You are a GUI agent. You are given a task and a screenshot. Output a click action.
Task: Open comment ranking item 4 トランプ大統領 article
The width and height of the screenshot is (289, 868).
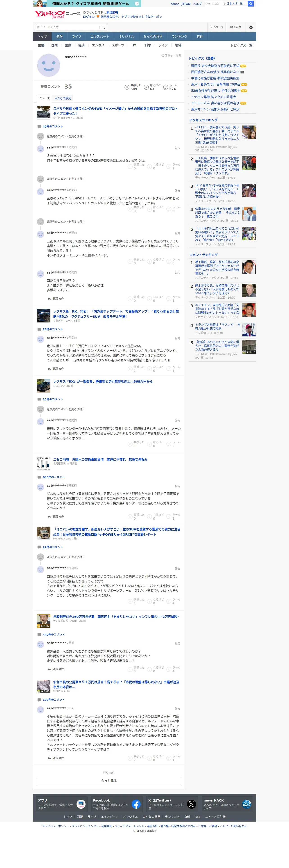click(217, 327)
